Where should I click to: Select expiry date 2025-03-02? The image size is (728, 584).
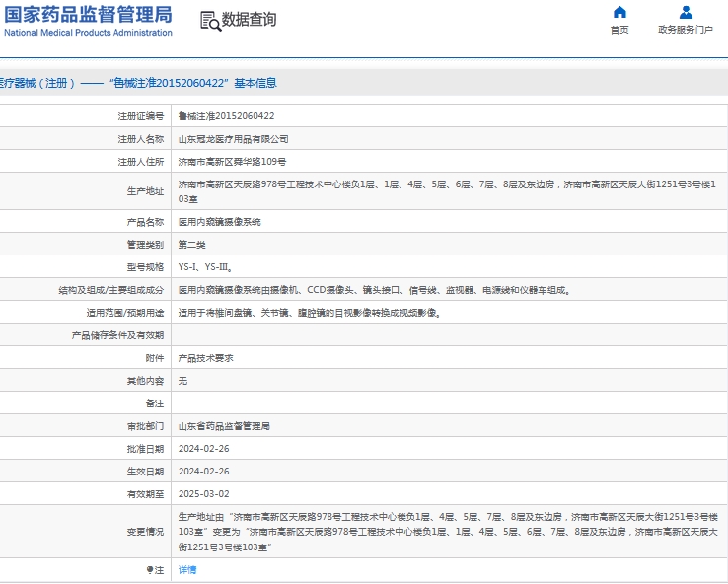pos(204,494)
